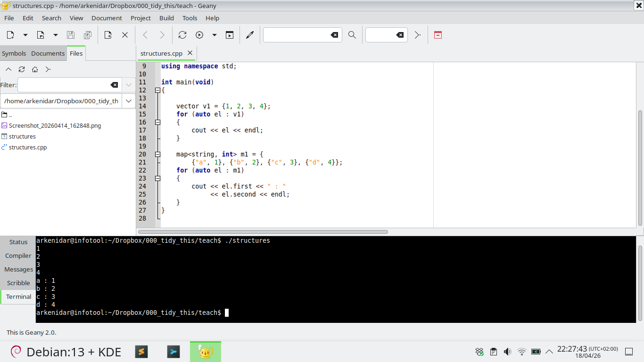This screenshot has height=362, width=644.
Task: Collapse the main function fold marker
Action: coord(157,90)
